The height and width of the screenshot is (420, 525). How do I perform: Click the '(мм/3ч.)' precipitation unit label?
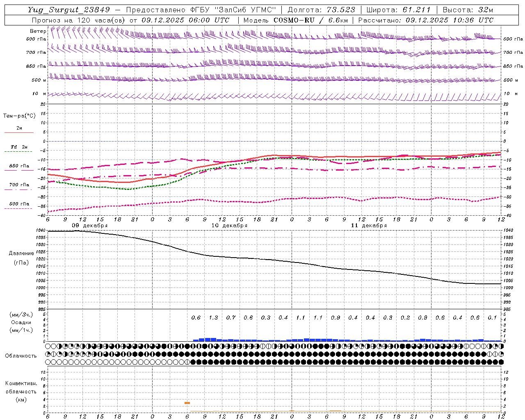coord(21,315)
